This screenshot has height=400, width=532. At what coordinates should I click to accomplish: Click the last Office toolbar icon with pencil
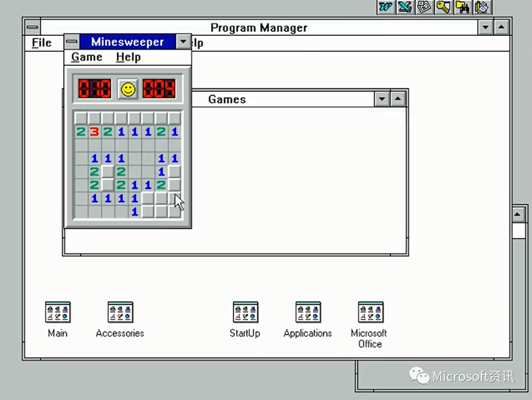click(x=481, y=7)
